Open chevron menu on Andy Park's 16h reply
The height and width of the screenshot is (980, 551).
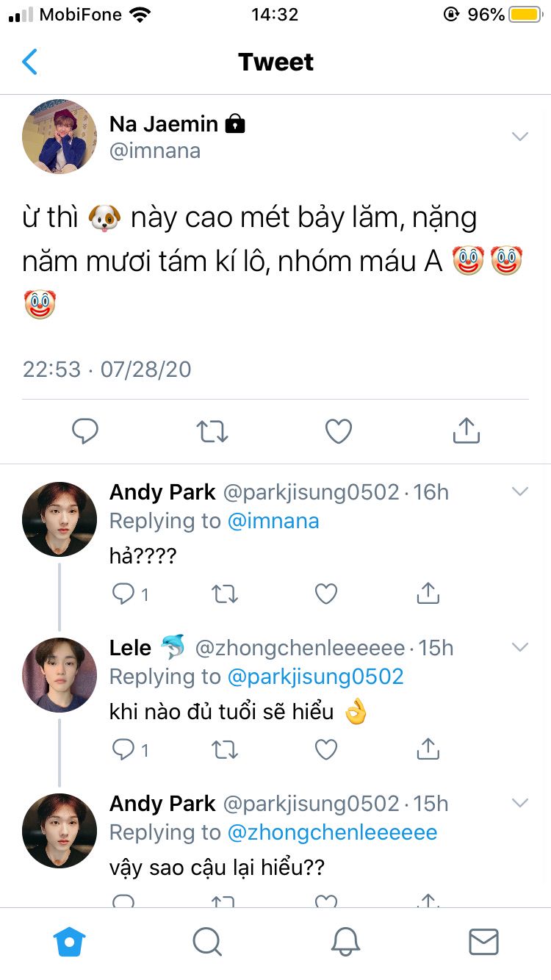click(520, 491)
